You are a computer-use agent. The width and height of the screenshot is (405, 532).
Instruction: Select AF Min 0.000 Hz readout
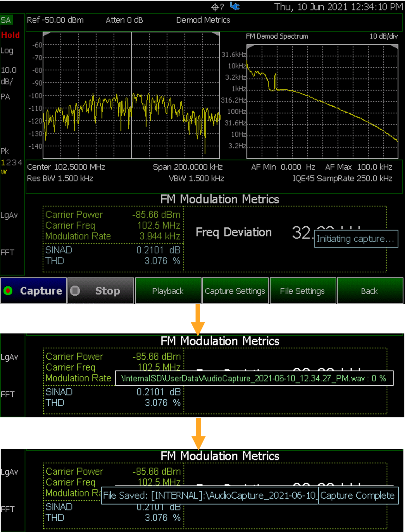[x=283, y=167]
